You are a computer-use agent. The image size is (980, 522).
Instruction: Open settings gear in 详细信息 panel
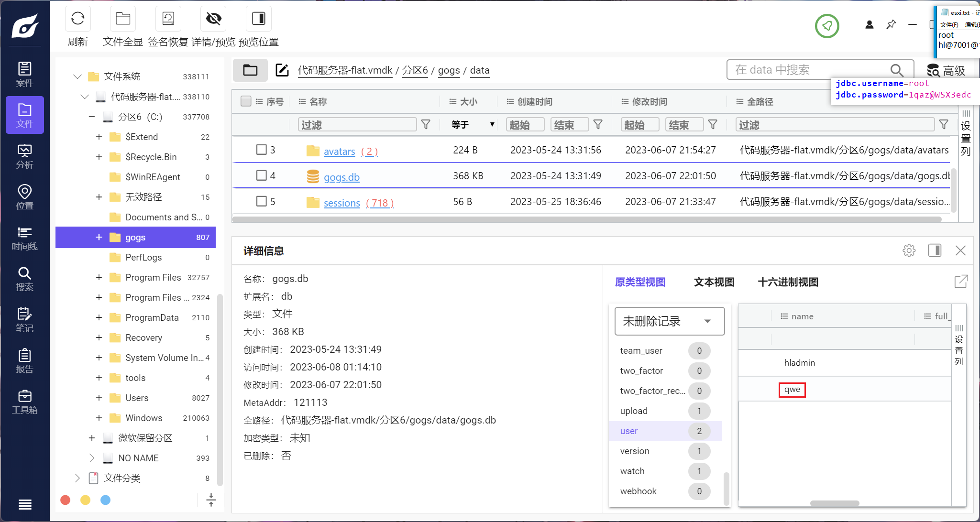click(909, 250)
